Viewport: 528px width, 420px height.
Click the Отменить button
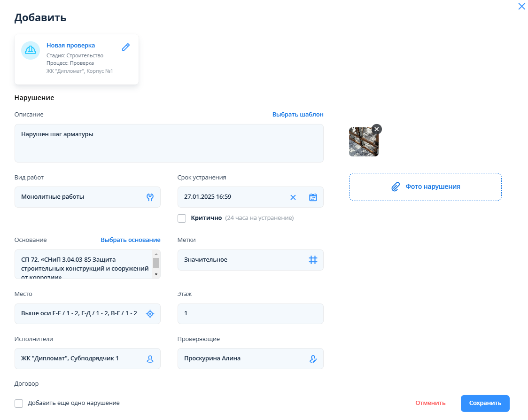click(x=430, y=403)
